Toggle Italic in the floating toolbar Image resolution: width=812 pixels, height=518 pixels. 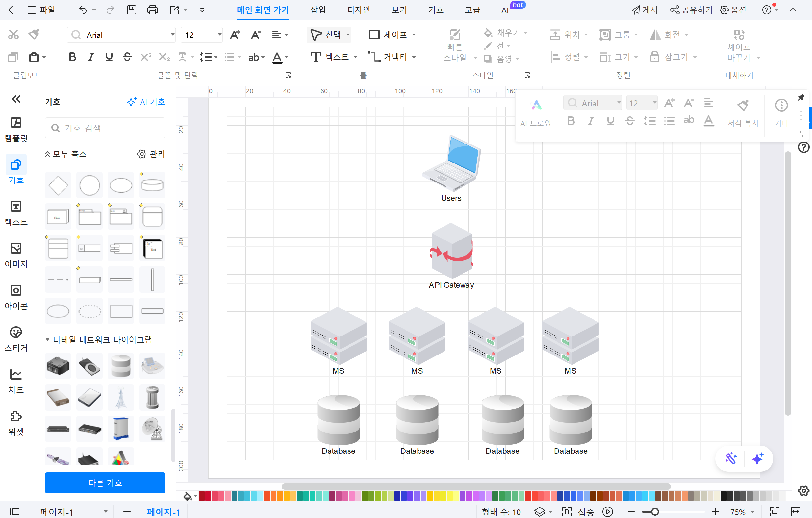[x=591, y=121]
